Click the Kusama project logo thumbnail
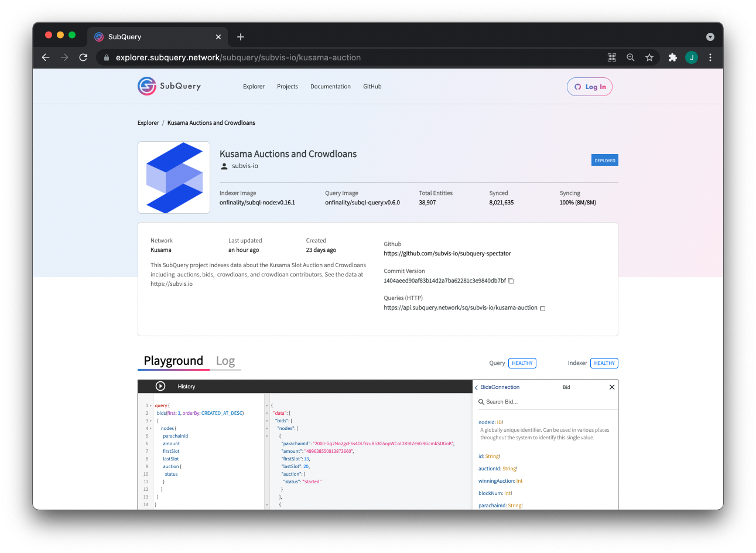Screen dimensions: 756x553 [174, 177]
